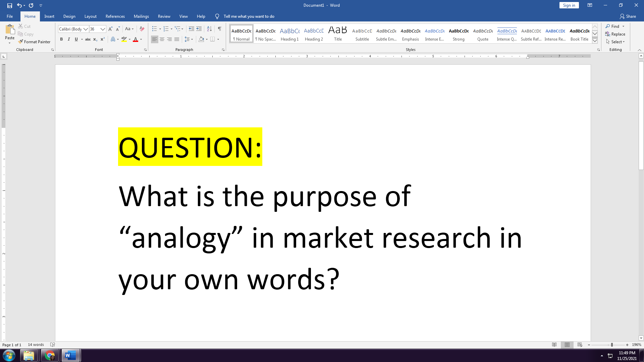This screenshot has width=644, height=362.
Task: Apply the Heading 1 style
Action: pos(289,34)
